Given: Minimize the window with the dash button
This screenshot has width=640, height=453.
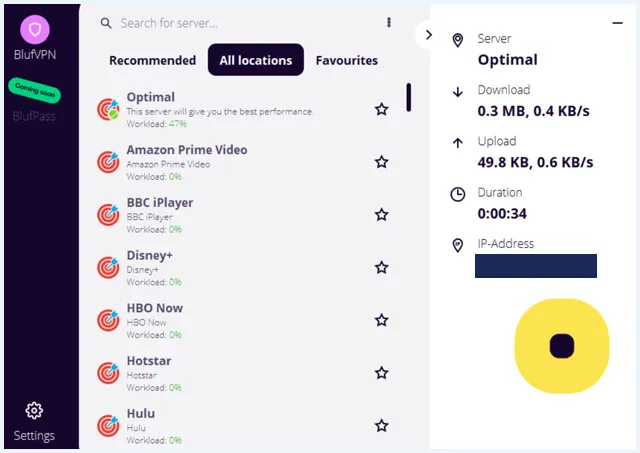Looking at the screenshot, I should click(x=618, y=23).
